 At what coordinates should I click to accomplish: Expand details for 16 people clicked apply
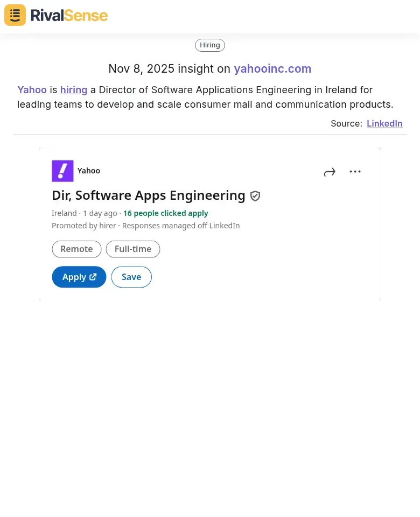(165, 213)
